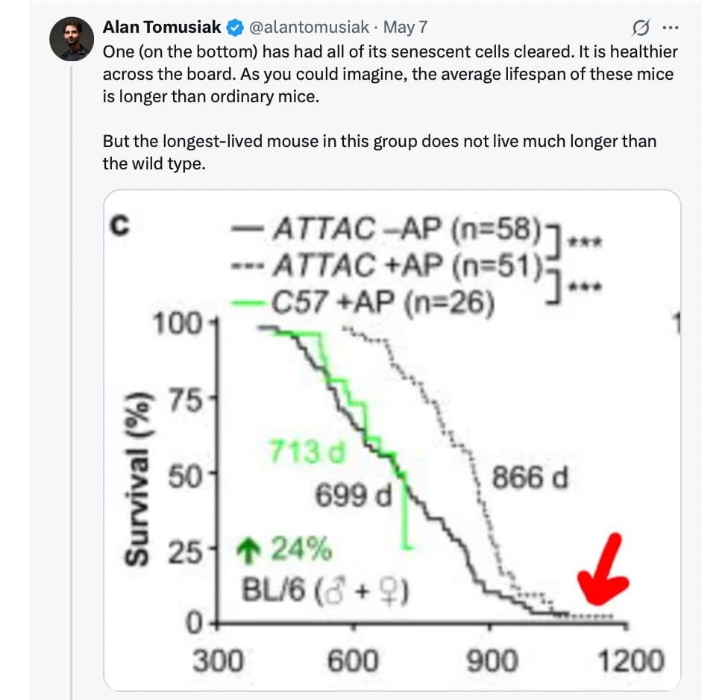
Task: Click the paragraph about senescent cells cleared
Action: point(390,74)
